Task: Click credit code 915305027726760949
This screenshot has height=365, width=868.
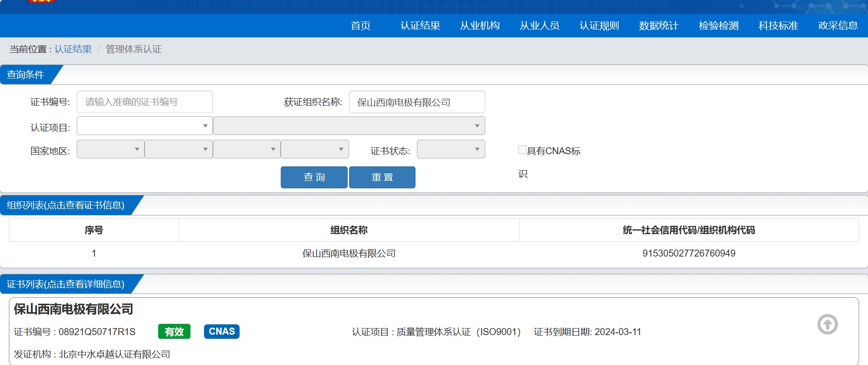Action: 689,253
